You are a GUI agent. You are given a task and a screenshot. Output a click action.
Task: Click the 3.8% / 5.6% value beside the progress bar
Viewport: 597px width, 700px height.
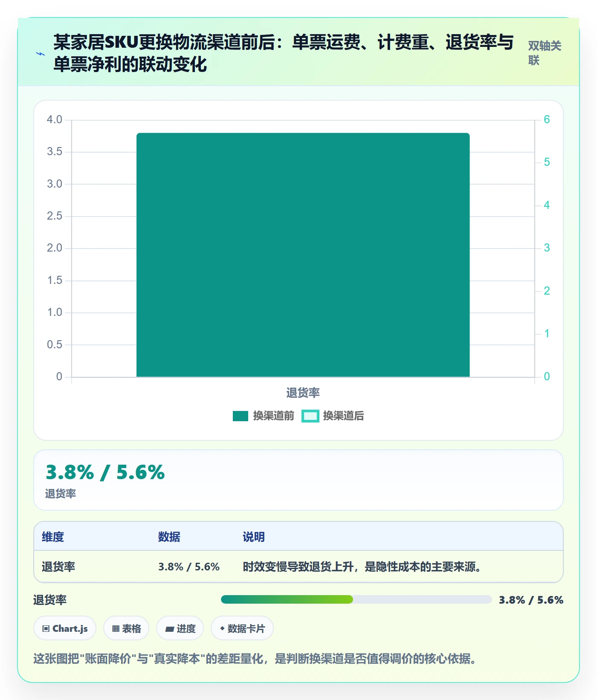pos(531,600)
